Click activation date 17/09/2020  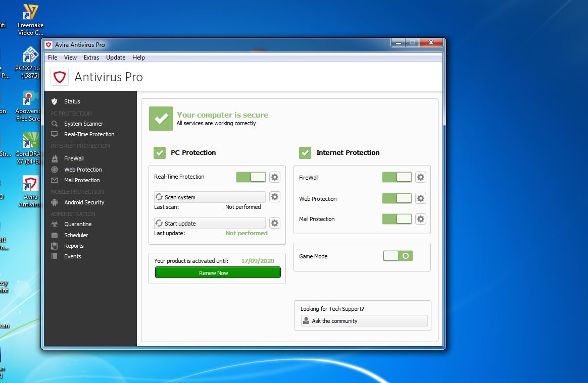258,261
